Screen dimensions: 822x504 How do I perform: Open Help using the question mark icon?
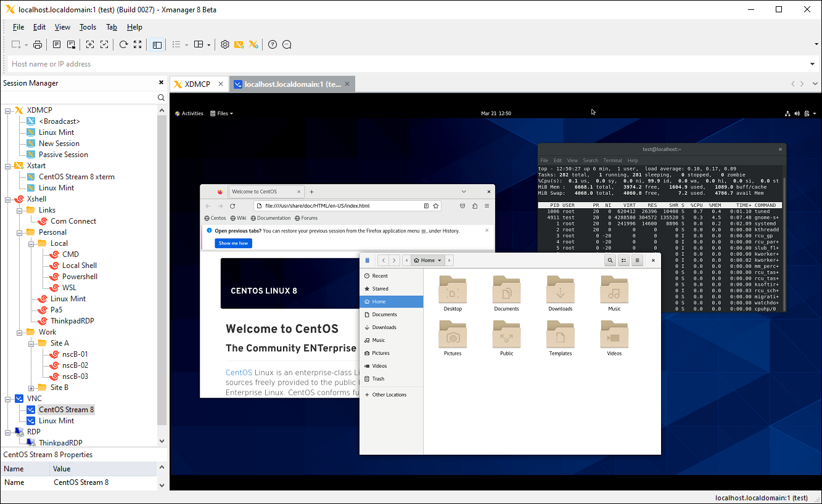coord(272,44)
